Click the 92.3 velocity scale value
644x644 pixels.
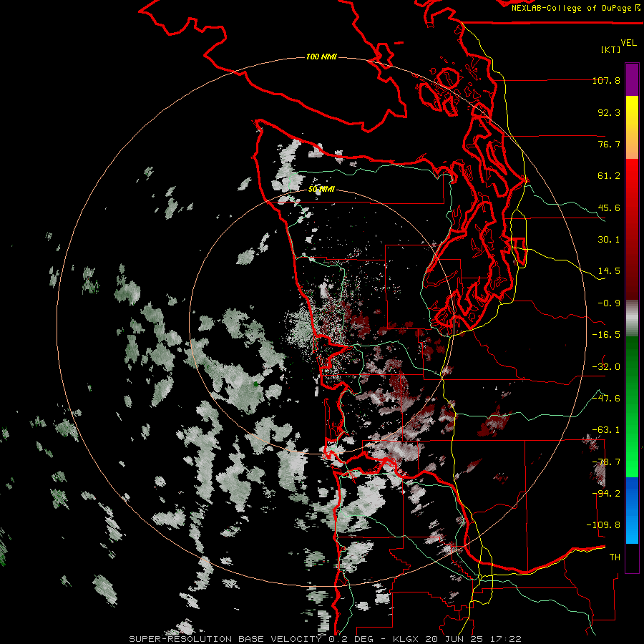coord(609,112)
